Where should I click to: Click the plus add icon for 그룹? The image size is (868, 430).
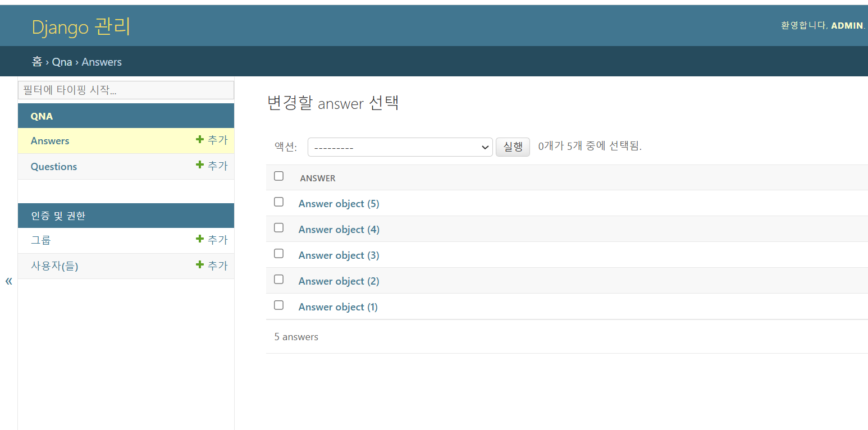click(199, 239)
